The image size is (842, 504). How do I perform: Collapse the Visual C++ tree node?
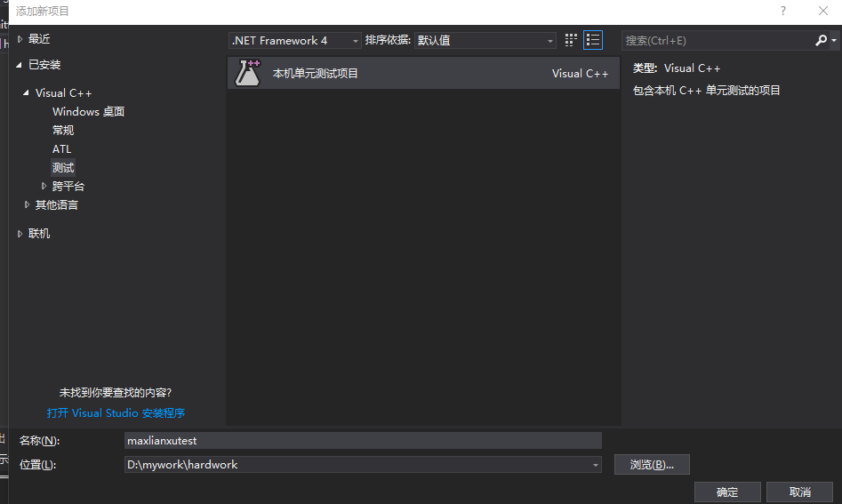(27, 92)
